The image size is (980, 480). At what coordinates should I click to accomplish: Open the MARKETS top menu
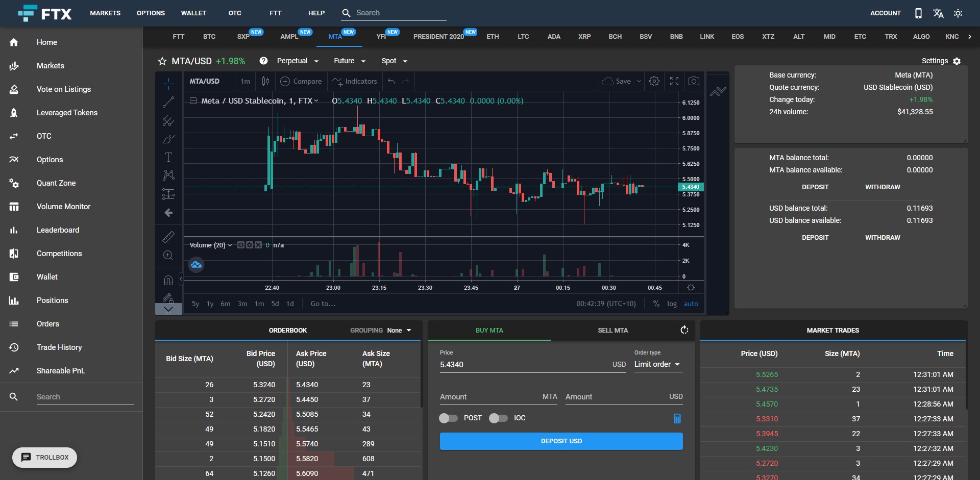[x=105, y=13]
